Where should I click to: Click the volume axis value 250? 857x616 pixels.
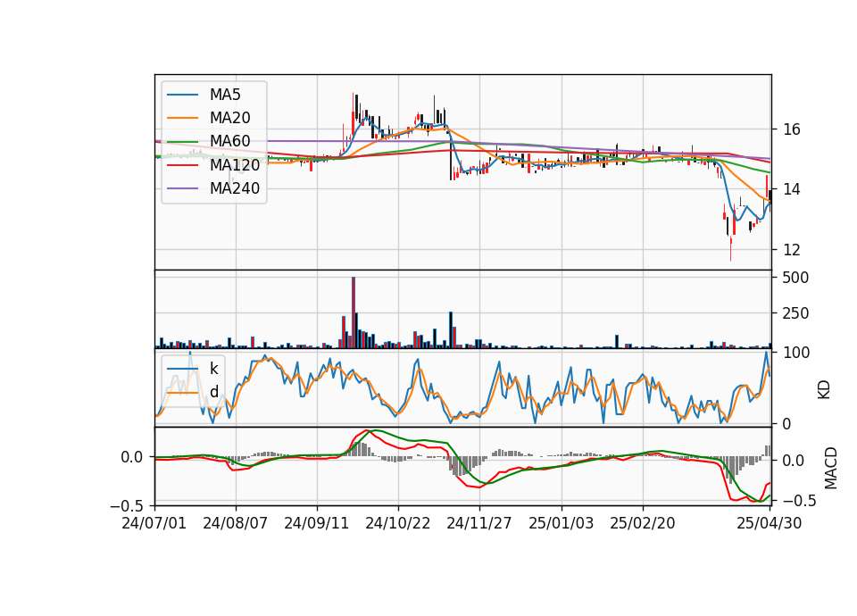point(795,313)
